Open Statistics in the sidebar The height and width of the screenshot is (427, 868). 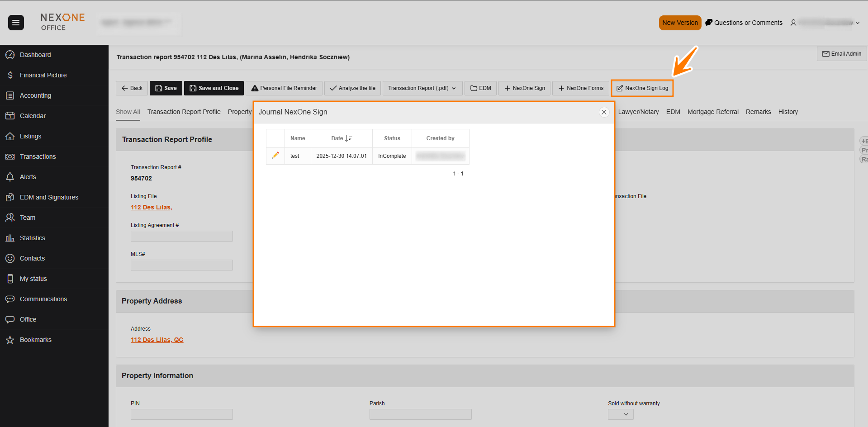pos(32,238)
